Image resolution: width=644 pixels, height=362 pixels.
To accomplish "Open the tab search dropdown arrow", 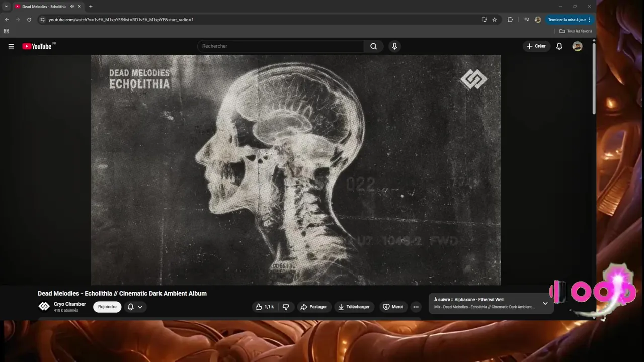I will point(6,6).
